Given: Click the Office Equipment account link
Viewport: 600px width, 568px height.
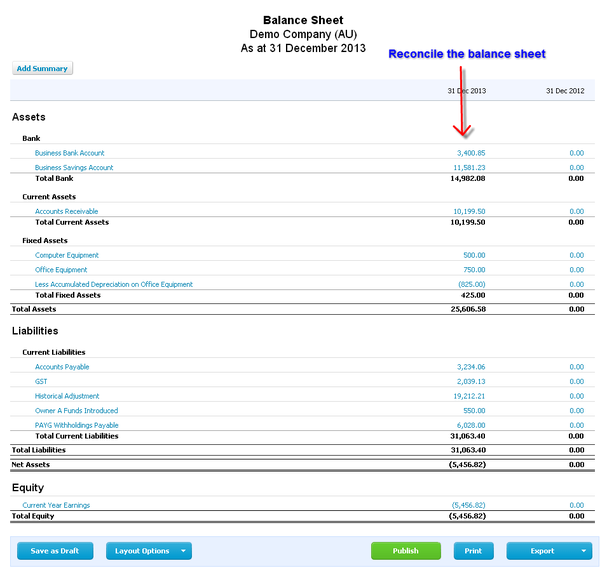Looking at the screenshot, I should click(x=61, y=270).
